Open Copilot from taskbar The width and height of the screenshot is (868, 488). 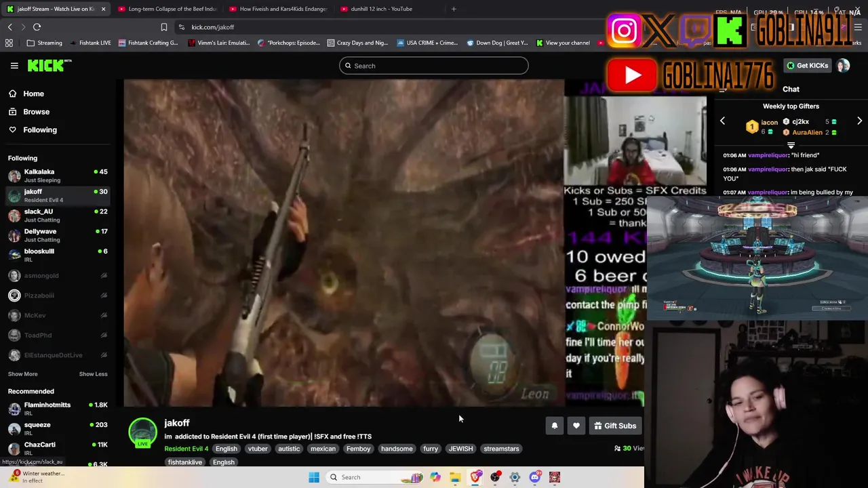[x=435, y=477]
